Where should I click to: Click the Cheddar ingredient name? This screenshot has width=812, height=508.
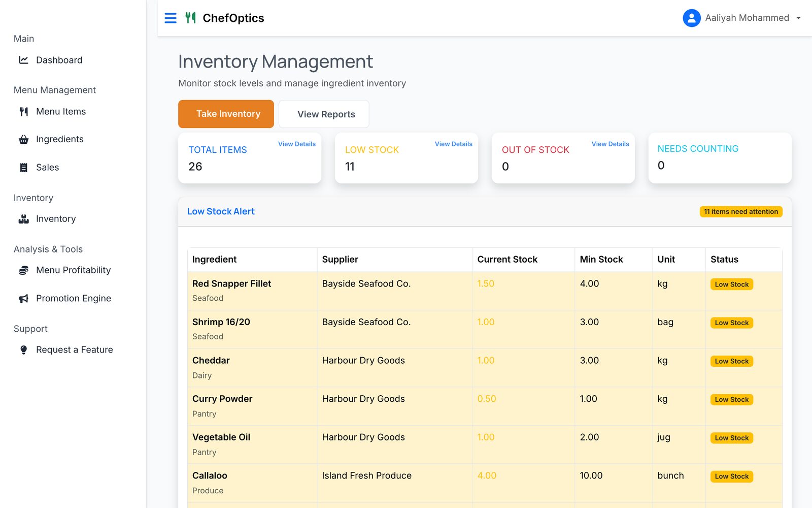pyautogui.click(x=211, y=361)
